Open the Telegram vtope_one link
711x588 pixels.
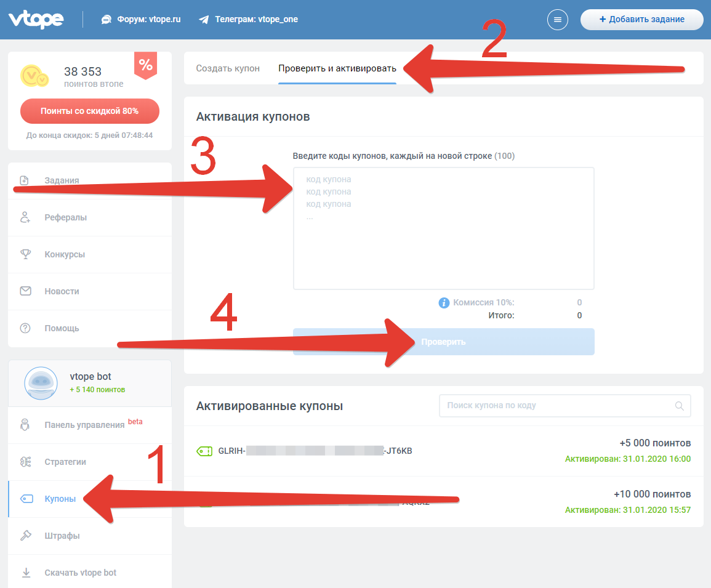249,20
